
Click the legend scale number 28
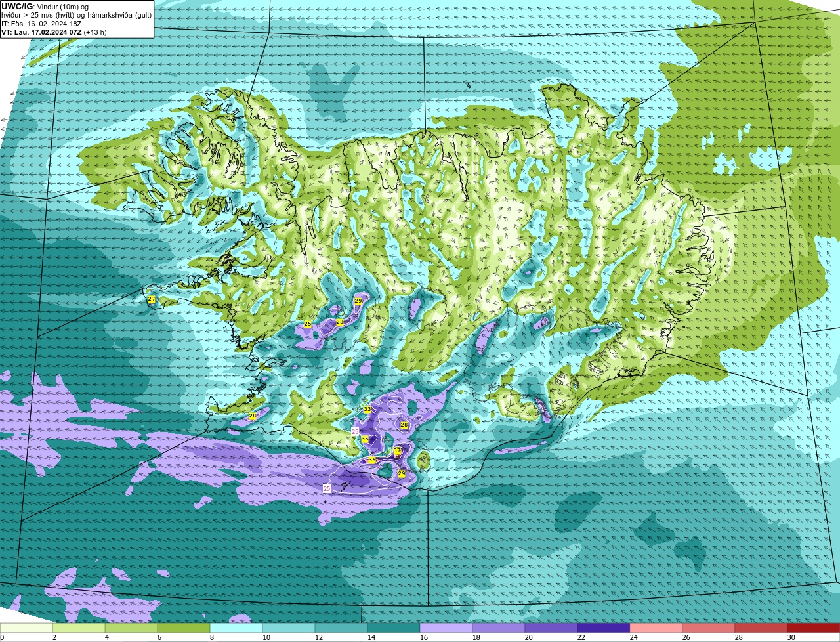[x=739, y=637]
